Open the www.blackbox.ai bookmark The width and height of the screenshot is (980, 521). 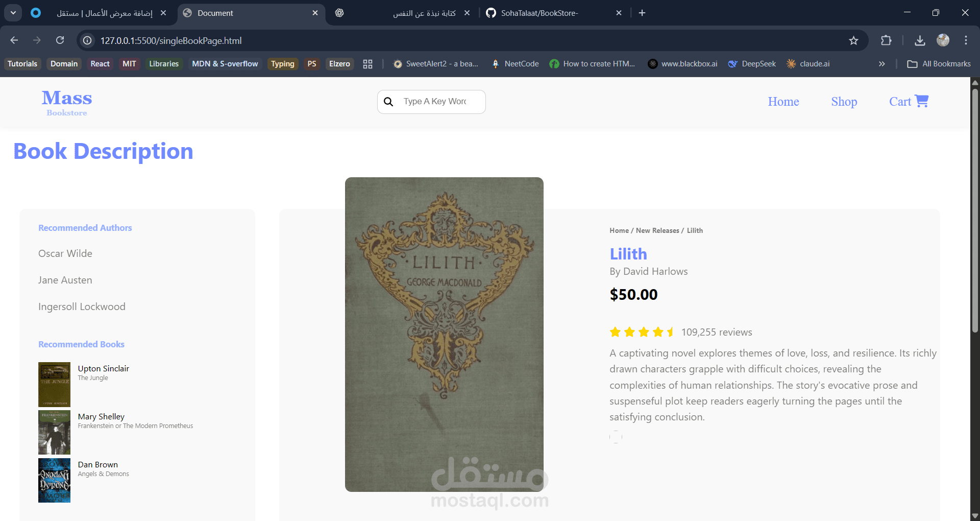click(682, 64)
